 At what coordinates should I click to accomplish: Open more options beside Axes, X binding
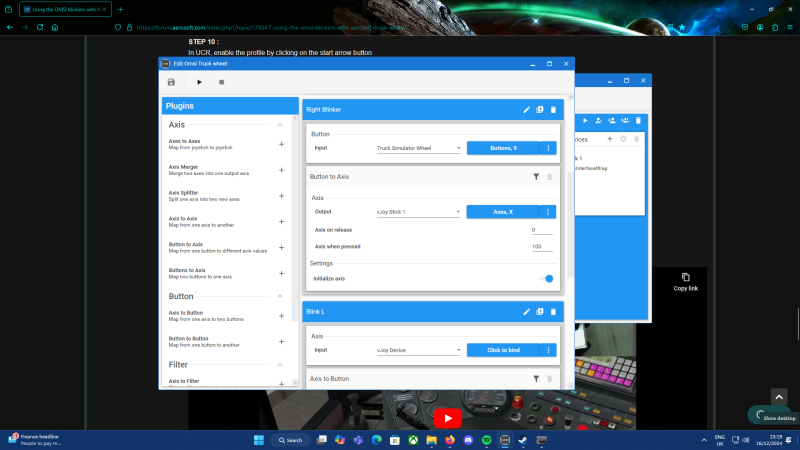548,212
